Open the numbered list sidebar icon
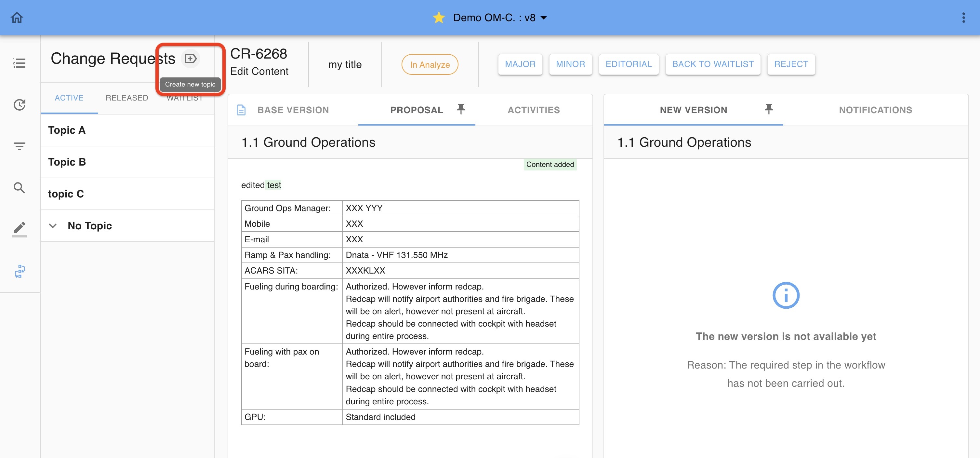980x458 pixels. tap(19, 63)
